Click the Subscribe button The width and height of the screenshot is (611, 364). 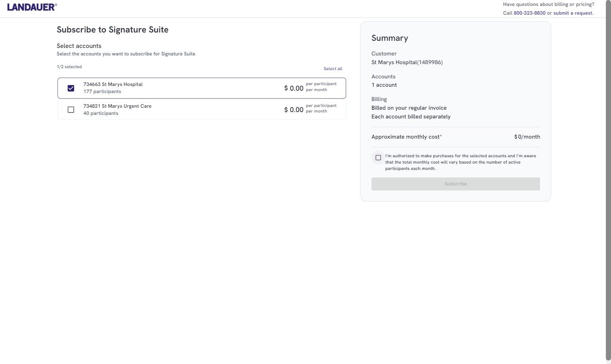click(x=455, y=184)
